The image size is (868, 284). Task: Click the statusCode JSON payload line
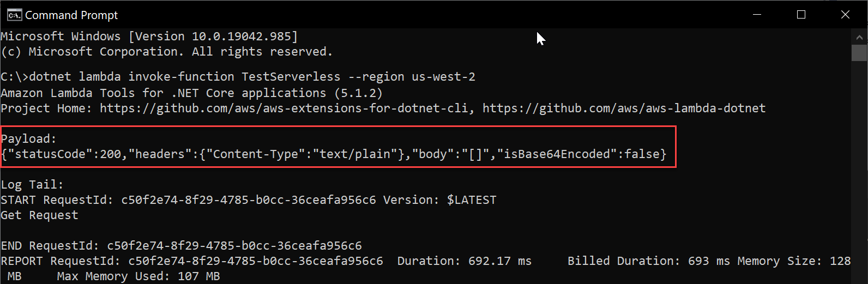click(x=334, y=154)
